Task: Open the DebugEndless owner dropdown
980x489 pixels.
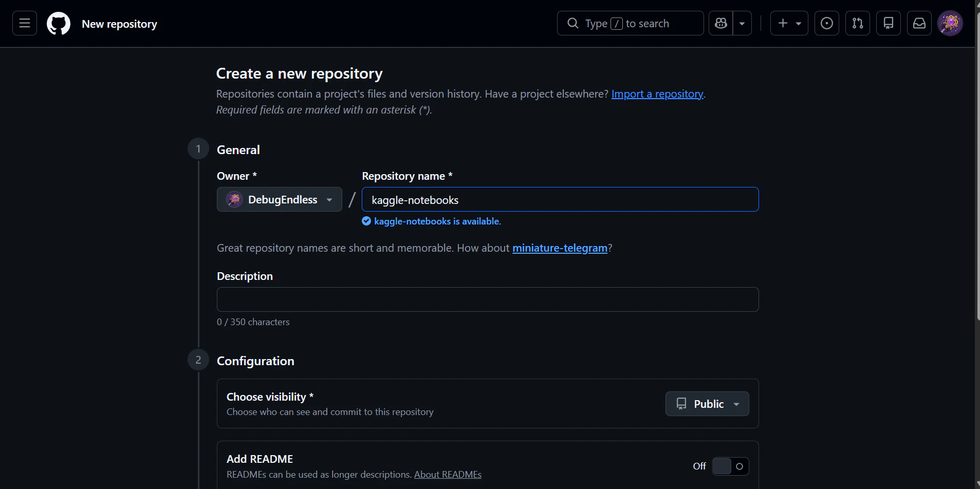Action: [x=280, y=199]
